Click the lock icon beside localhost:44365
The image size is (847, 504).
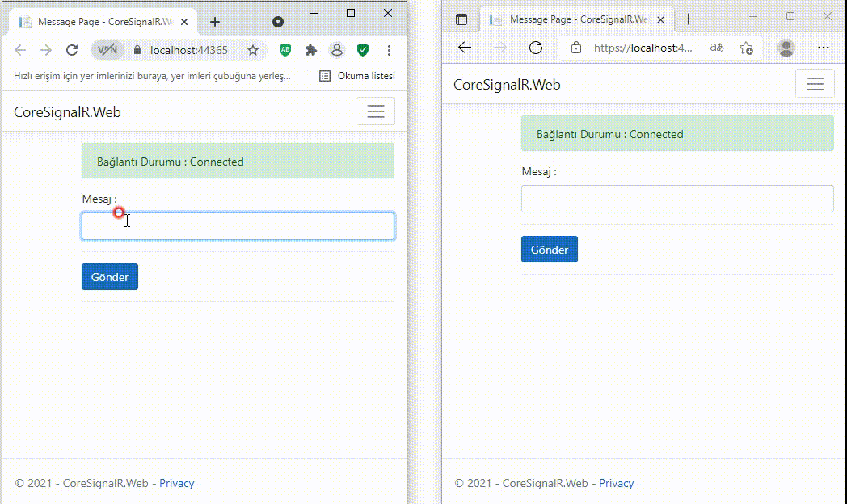[x=137, y=50]
